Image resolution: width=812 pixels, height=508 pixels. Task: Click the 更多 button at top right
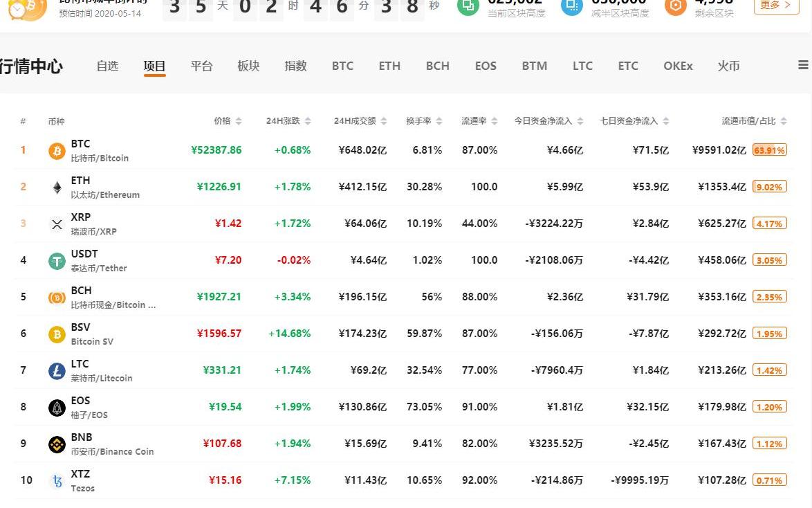[x=776, y=5]
